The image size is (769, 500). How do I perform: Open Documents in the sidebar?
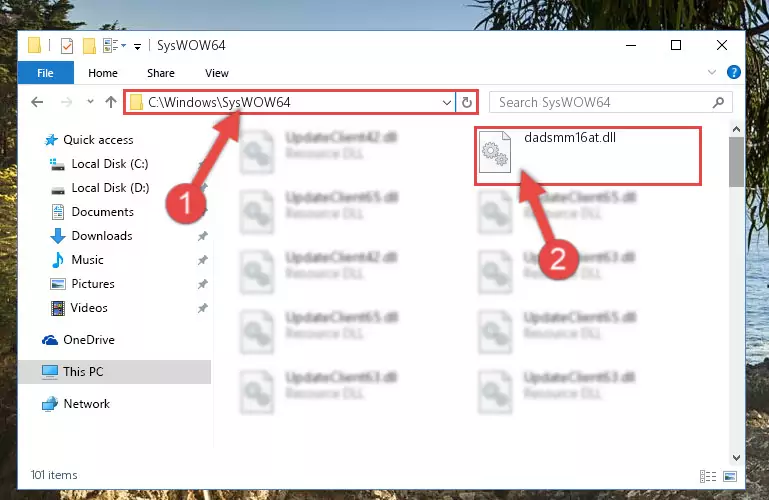tap(103, 212)
